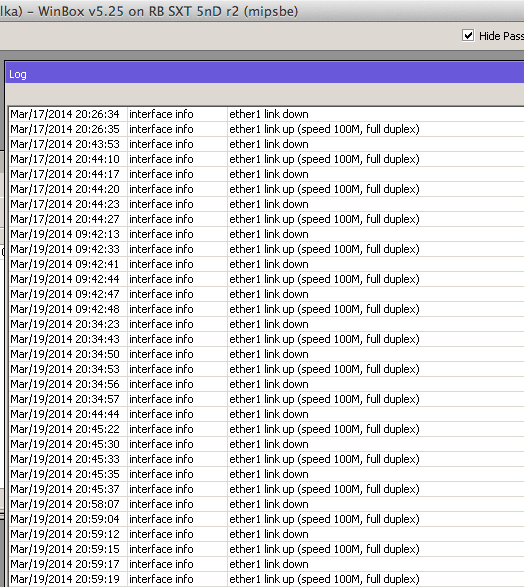Select log entry Mar/17/2014 20:26:34

pos(266,114)
